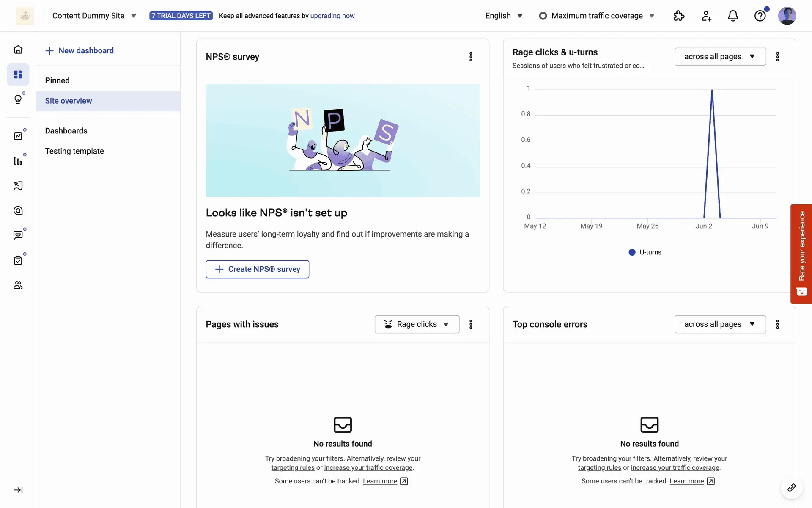Select Site overview in the Pinned list
Image resolution: width=812 pixels, height=508 pixels.
point(69,101)
